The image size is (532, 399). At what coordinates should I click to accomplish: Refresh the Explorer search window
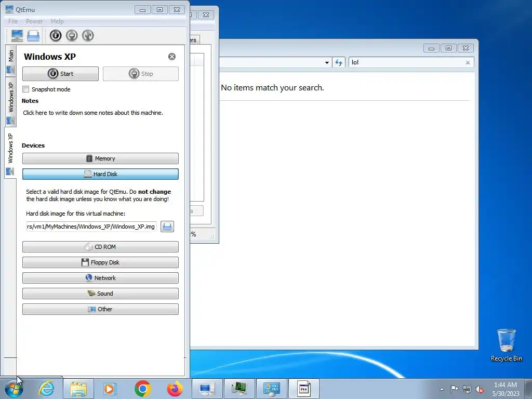(x=339, y=62)
